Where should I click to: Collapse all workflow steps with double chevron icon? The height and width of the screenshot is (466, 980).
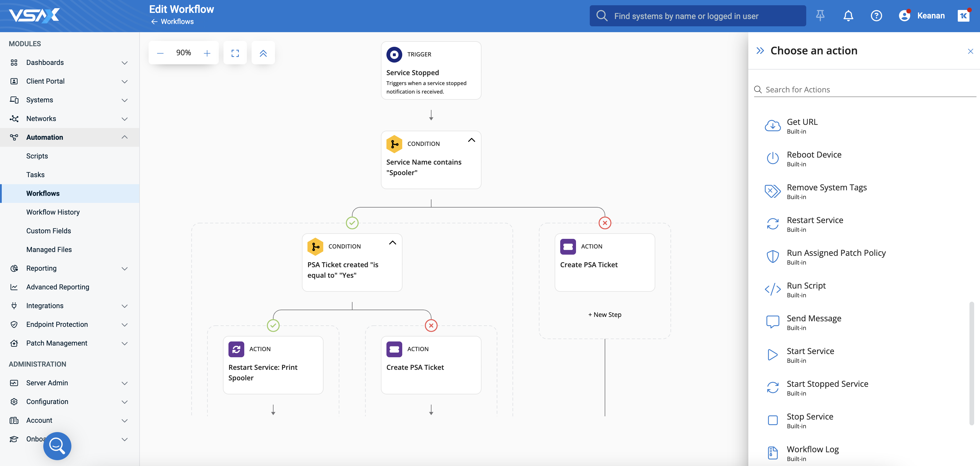(263, 53)
